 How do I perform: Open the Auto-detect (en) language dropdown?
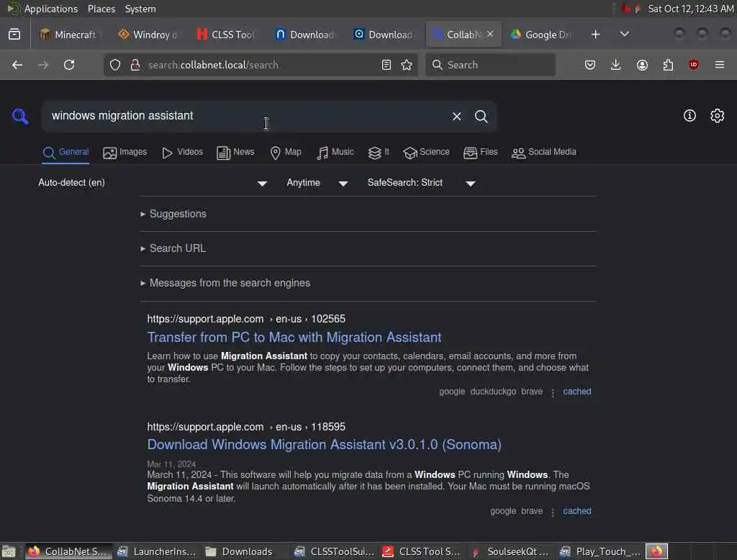point(153,183)
